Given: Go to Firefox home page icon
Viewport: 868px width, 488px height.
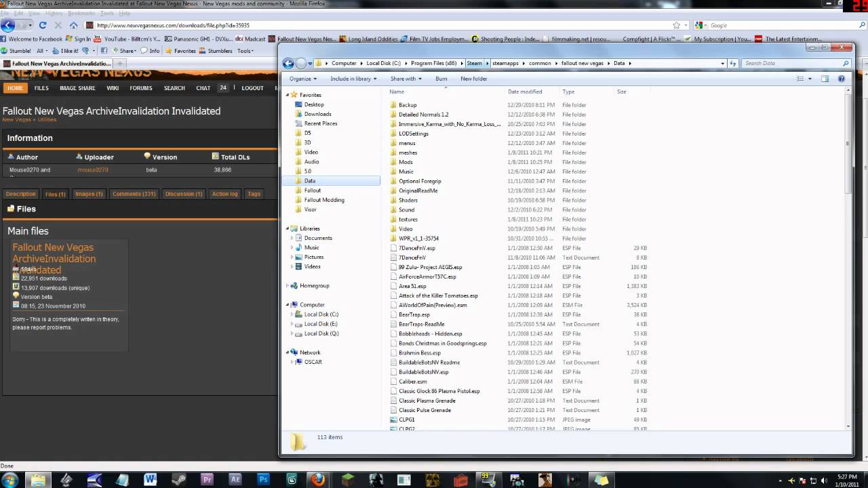Looking at the screenshot, I should [x=73, y=25].
